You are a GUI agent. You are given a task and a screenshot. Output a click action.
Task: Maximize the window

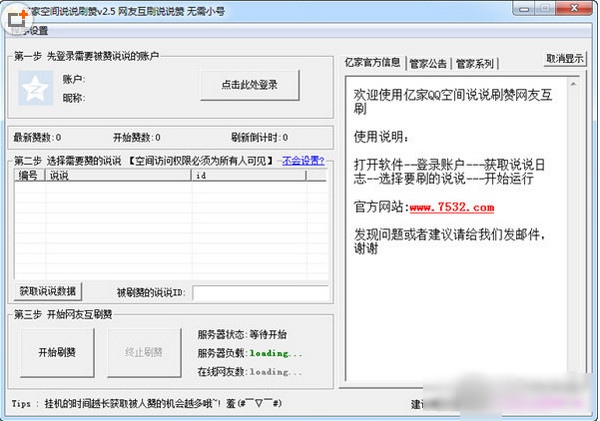[x=545, y=9]
